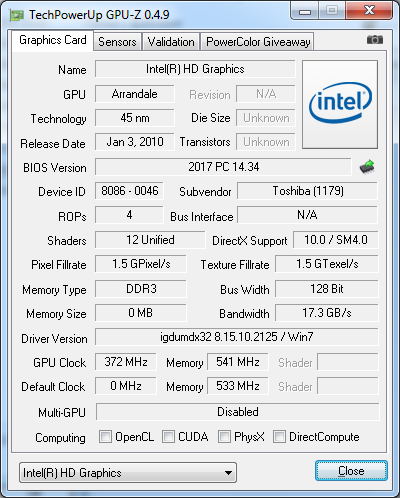Viewport: 400px width, 498px height.
Task: Minimize the GPU-Z window
Action: (305, 11)
